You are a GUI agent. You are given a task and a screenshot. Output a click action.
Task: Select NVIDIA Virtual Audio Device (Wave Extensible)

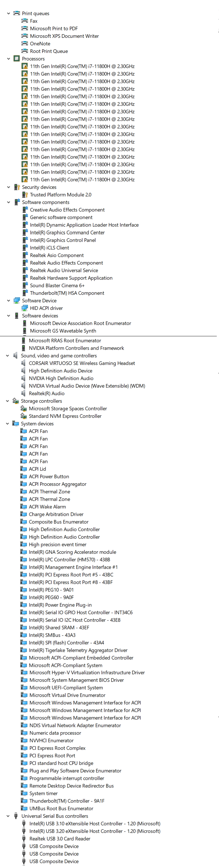[87, 386]
